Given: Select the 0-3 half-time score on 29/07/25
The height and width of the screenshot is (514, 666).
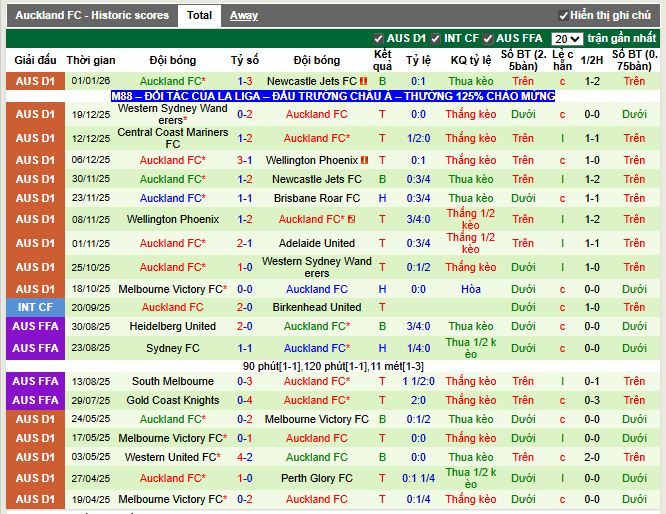Looking at the screenshot, I should click(x=592, y=400).
